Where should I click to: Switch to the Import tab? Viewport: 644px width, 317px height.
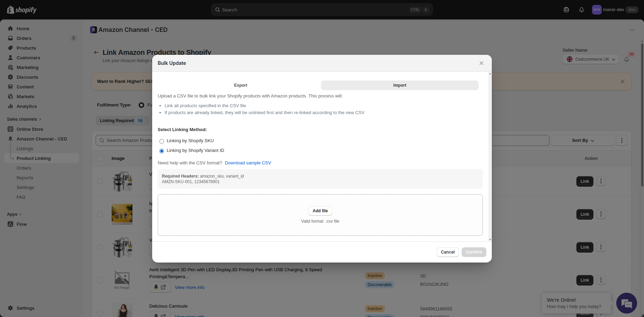pos(400,85)
